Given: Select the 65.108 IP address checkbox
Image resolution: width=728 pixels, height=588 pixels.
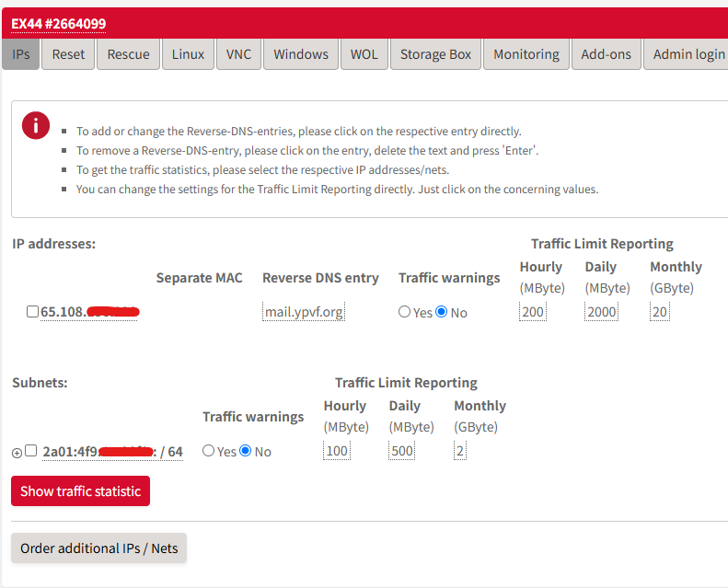Looking at the screenshot, I should tap(32, 311).
